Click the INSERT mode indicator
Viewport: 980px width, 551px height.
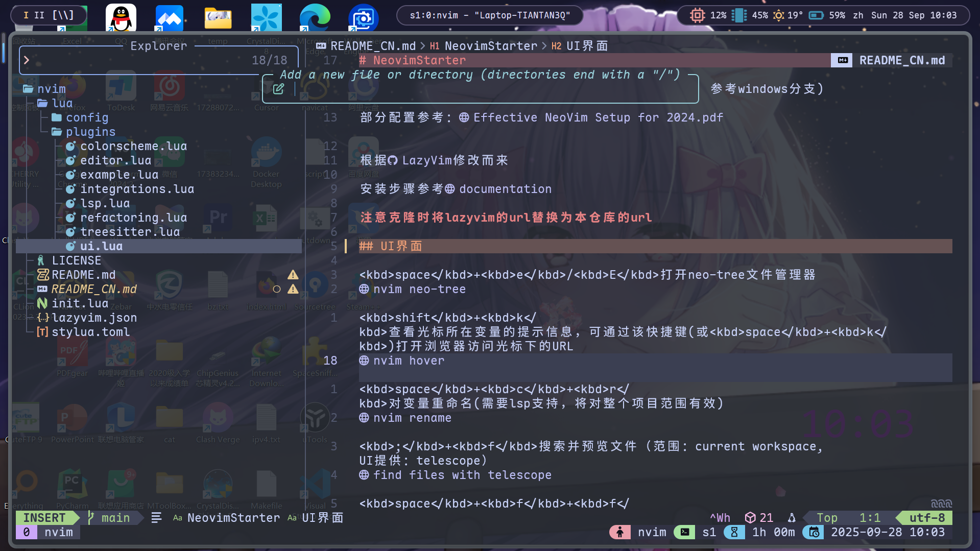(x=44, y=518)
